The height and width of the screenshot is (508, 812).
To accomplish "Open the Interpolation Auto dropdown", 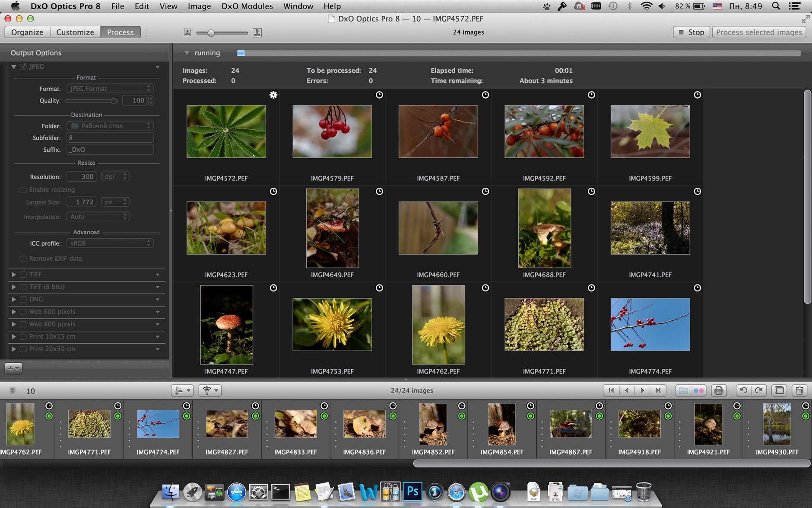I will click(98, 217).
